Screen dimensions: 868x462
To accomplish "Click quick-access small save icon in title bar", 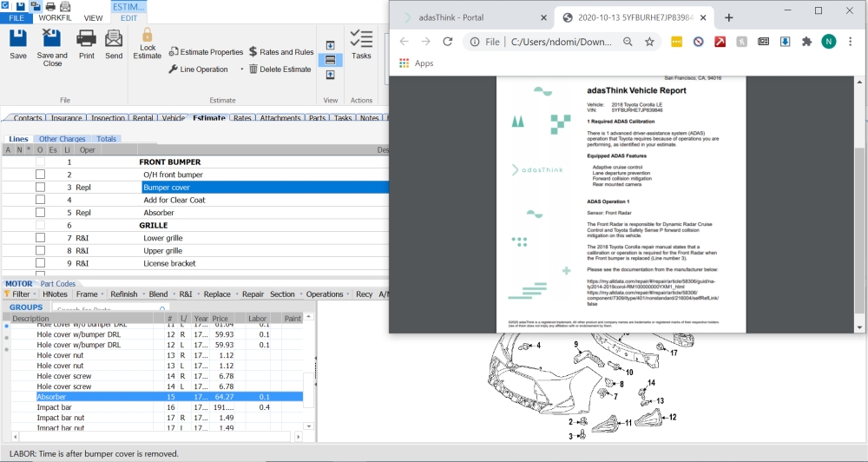I will (21, 7).
